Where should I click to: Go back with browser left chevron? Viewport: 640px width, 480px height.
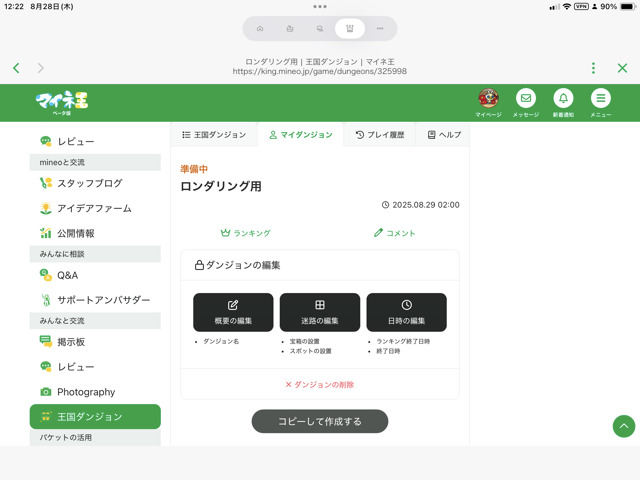pyautogui.click(x=16, y=68)
